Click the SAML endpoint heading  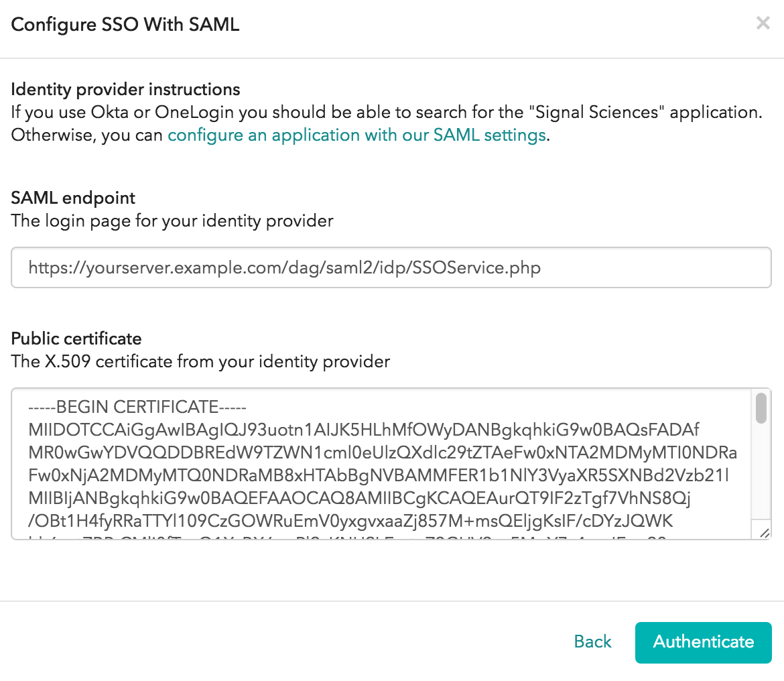pyautogui.click(x=72, y=198)
